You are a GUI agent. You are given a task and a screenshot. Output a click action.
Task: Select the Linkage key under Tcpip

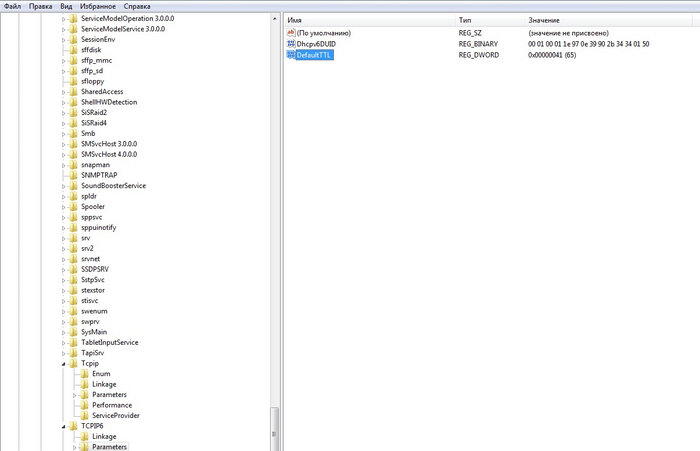104,384
